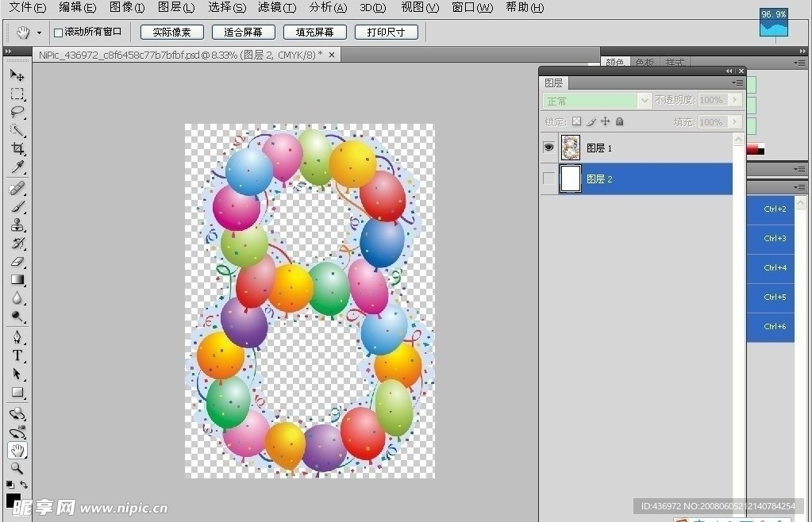Viewport: 812px width, 522px height.
Task: Select the Rectangle shape tool
Action: [x=17, y=392]
